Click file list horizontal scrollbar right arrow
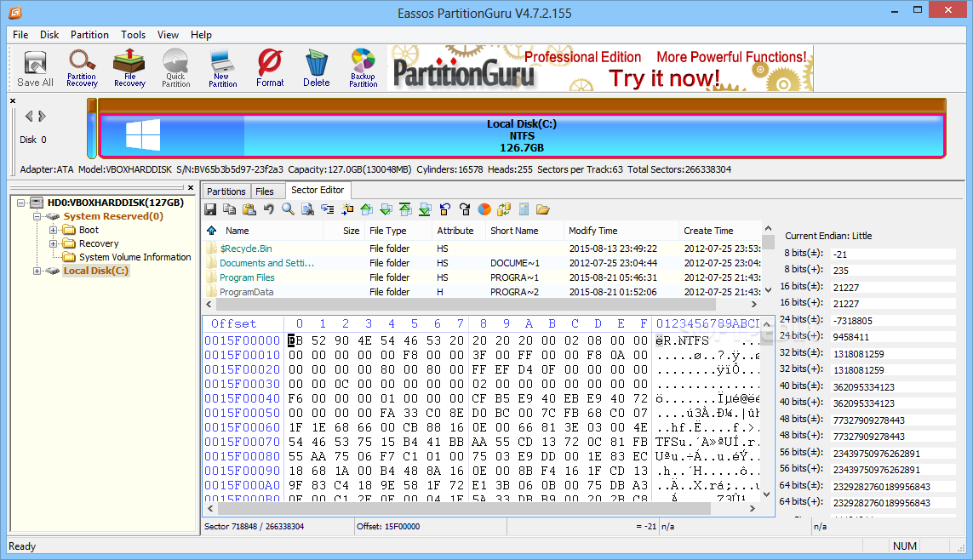This screenshot has height=560, width=973. pyautogui.click(x=754, y=305)
